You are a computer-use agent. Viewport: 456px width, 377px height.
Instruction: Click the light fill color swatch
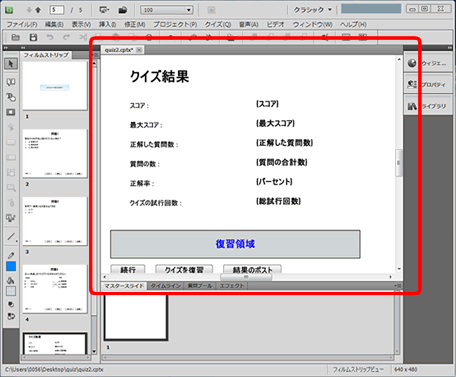point(11,291)
